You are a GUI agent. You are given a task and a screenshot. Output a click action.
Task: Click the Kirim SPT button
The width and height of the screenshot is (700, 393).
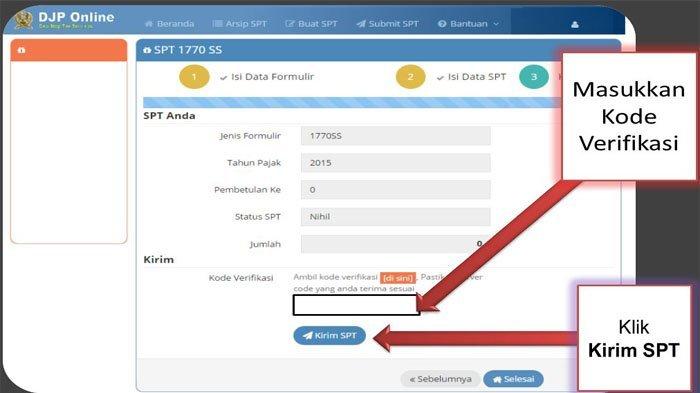[x=329, y=335]
